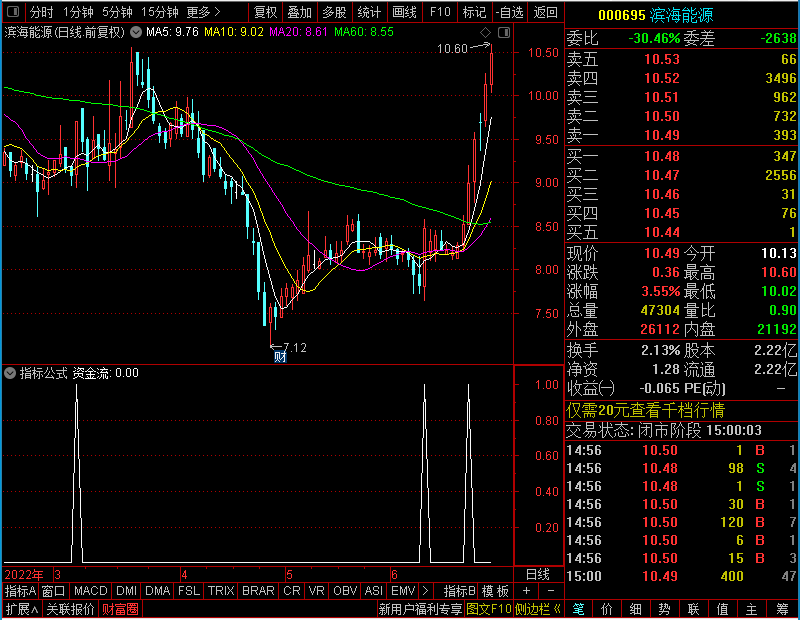The image size is (800, 620).
Task: Switch indicator to CR
Action: (x=292, y=591)
